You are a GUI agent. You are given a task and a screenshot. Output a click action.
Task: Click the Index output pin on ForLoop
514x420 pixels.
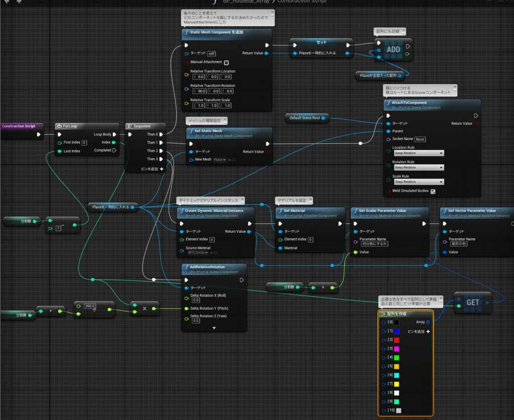tap(114, 143)
